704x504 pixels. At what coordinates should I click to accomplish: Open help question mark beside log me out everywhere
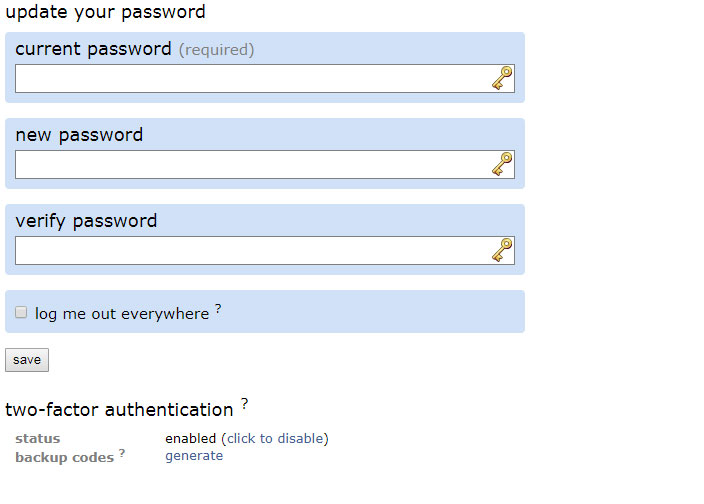point(218,309)
